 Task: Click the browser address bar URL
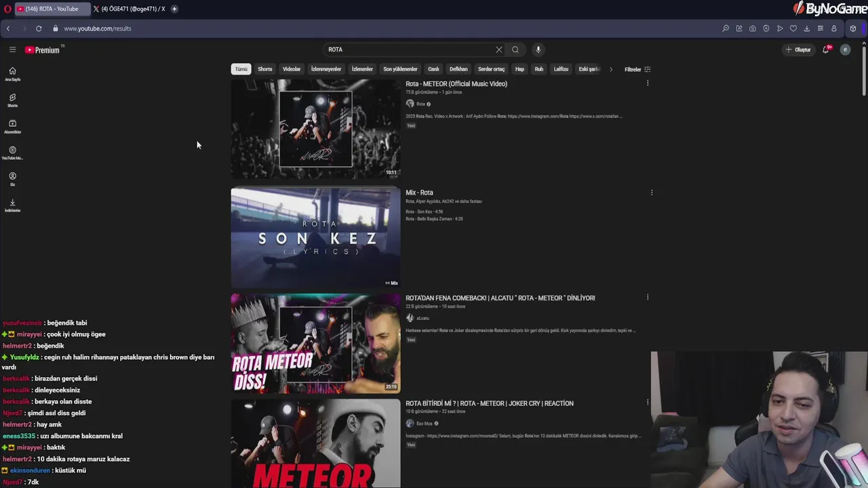coord(98,28)
